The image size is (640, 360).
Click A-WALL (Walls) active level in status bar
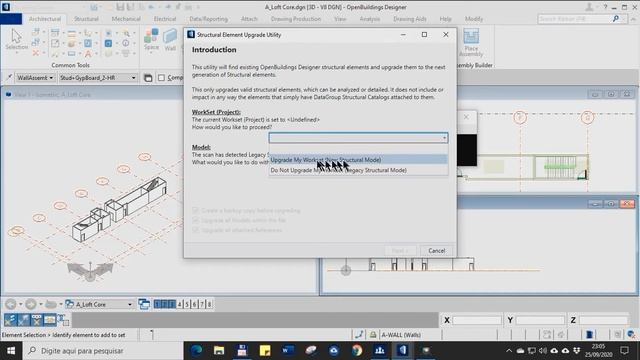(401, 335)
